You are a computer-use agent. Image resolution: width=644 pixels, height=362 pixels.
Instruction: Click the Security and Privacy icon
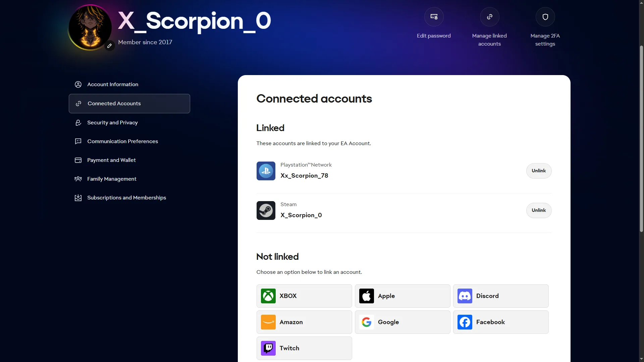pyautogui.click(x=78, y=123)
